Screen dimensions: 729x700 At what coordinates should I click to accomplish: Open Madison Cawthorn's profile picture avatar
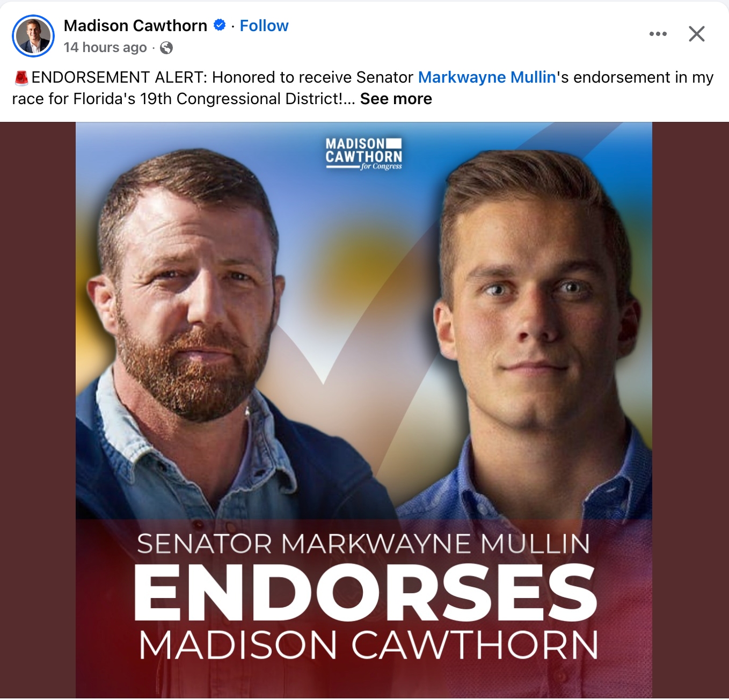click(33, 36)
